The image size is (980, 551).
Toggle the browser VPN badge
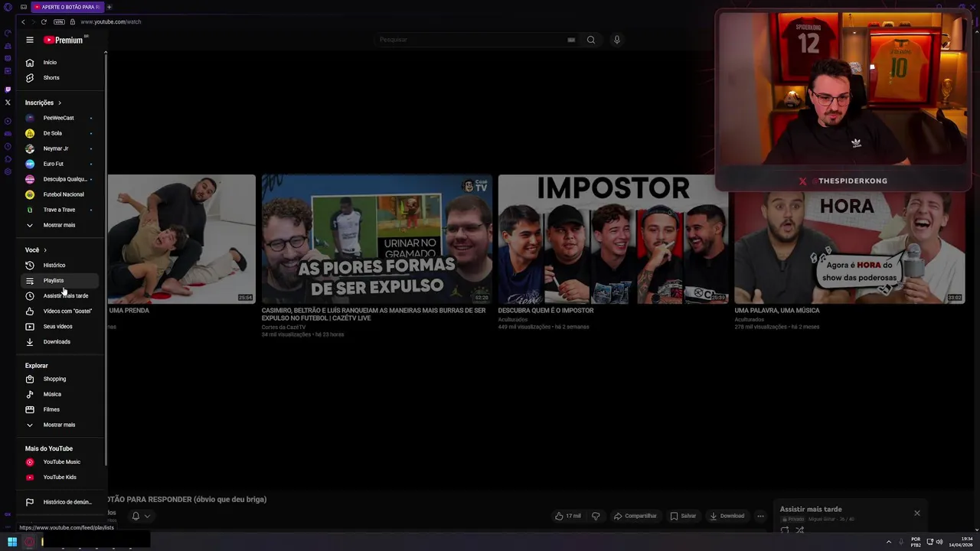tap(59, 21)
